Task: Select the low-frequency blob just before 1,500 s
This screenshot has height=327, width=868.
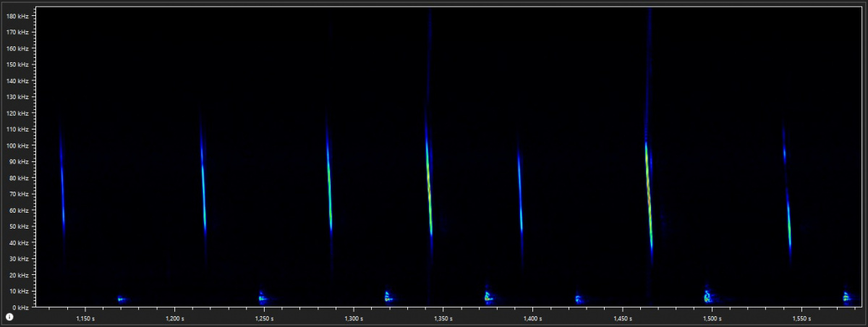Action: click(707, 297)
